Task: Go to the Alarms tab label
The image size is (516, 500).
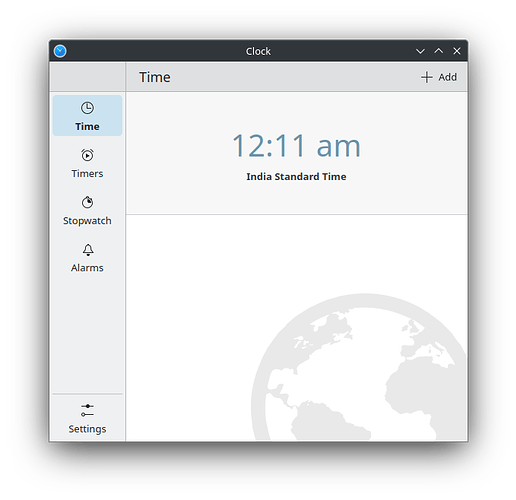Action: [87, 268]
